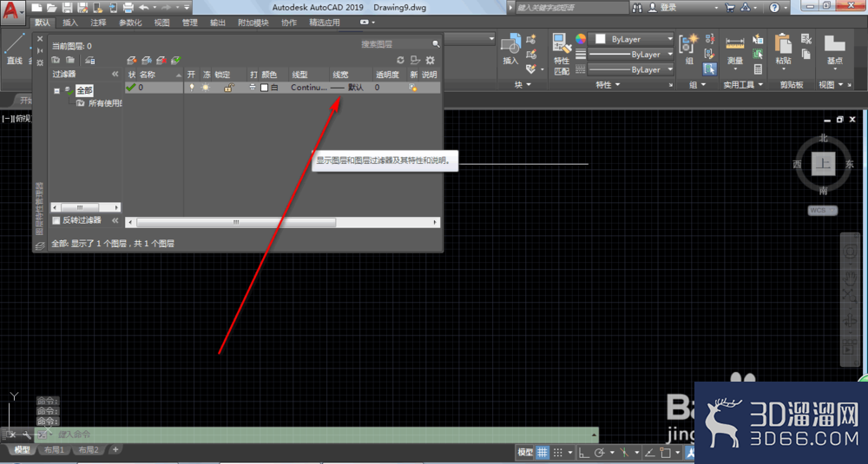Click the Refresh icon in layer manager
This screenshot has height=464, width=868.
click(400, 61)
